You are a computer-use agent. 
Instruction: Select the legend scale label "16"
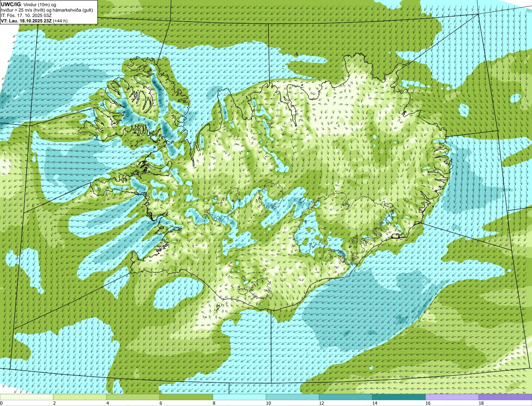tap(428, 403)
